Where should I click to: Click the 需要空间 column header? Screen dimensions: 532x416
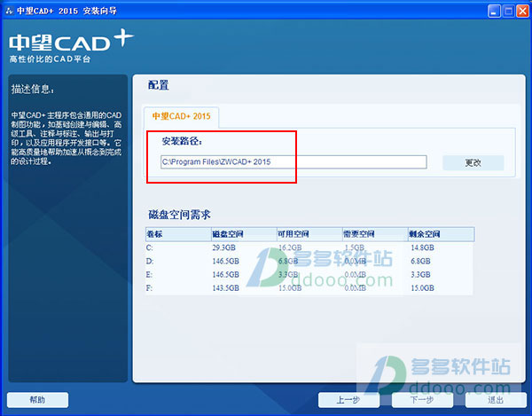point(375,234)
